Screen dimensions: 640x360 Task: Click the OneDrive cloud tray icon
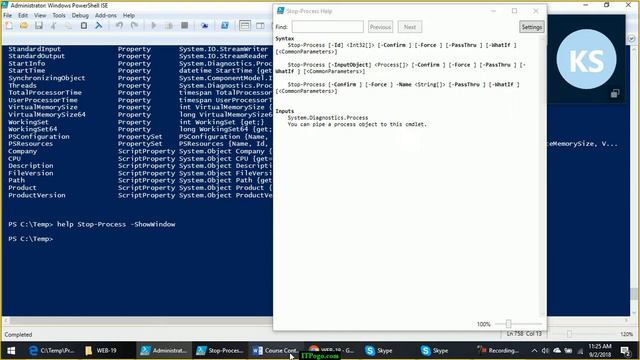tap(557, 351)
